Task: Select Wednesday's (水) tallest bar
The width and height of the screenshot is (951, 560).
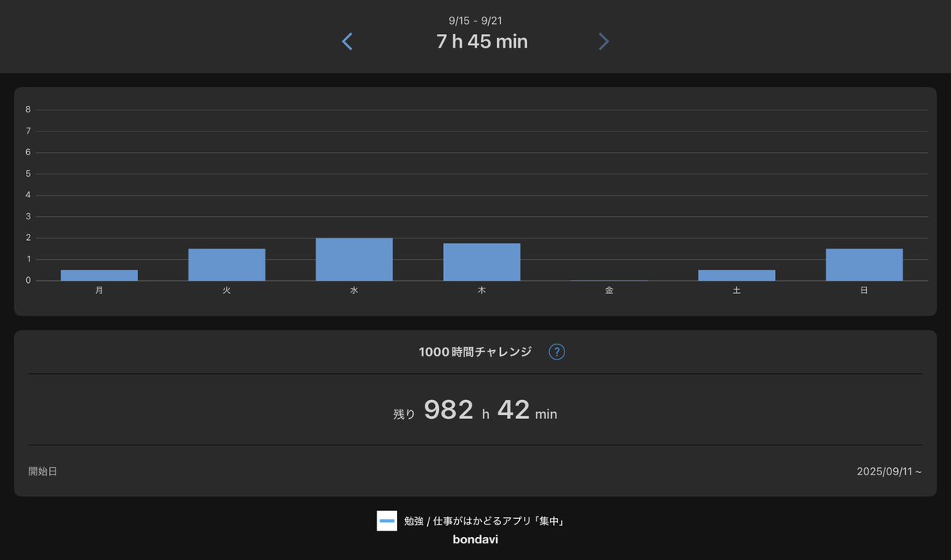Action: point(353,257)
